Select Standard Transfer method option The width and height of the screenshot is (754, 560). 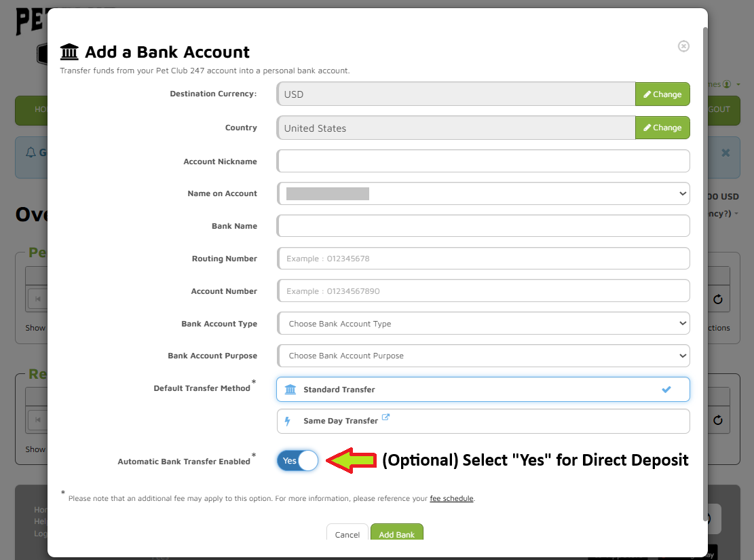[x=483, y=390]
